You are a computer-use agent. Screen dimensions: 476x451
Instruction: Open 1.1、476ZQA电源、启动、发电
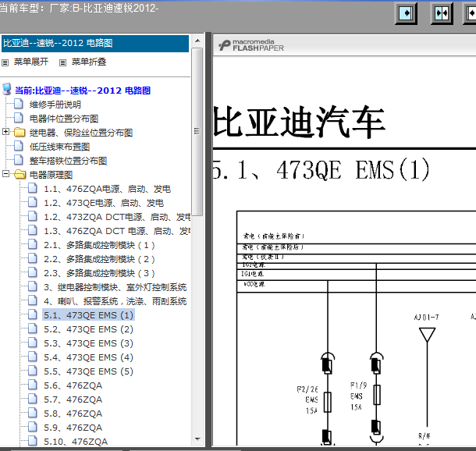pos(107,189)
